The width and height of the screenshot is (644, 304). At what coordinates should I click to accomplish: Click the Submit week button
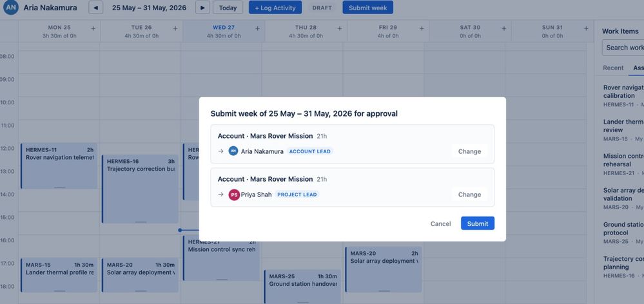coord(367,7)
